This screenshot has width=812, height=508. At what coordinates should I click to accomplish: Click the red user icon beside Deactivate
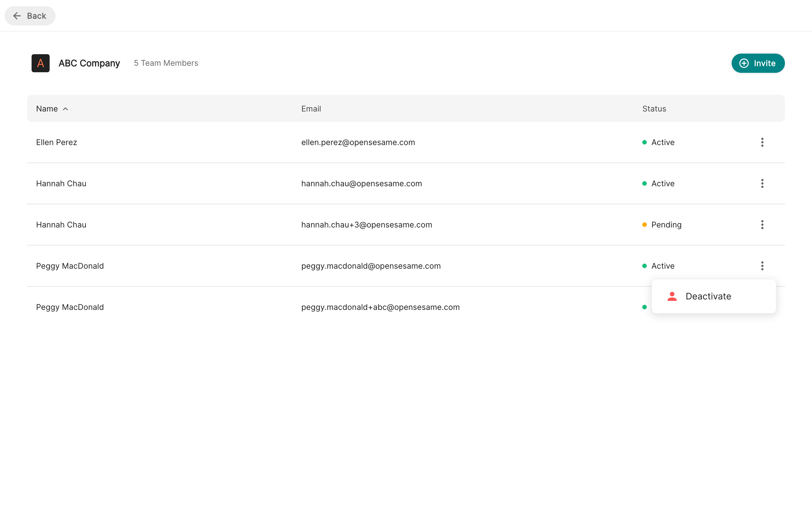click(672, 296)
